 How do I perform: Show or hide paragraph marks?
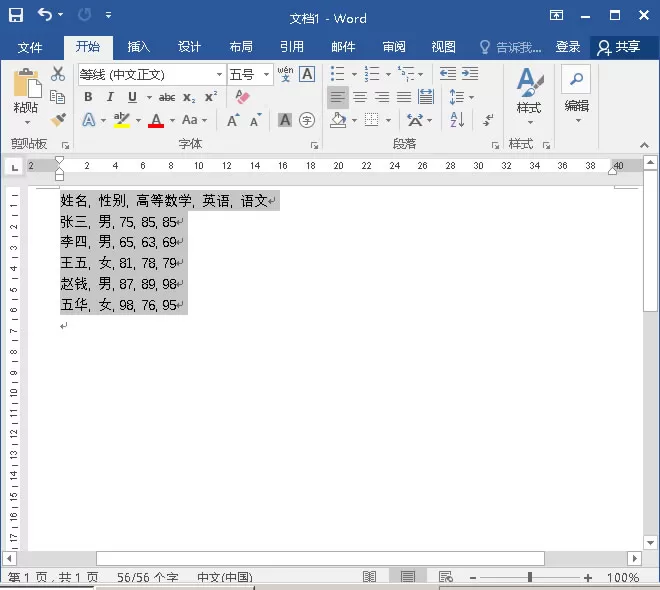(x=488, y=120)
